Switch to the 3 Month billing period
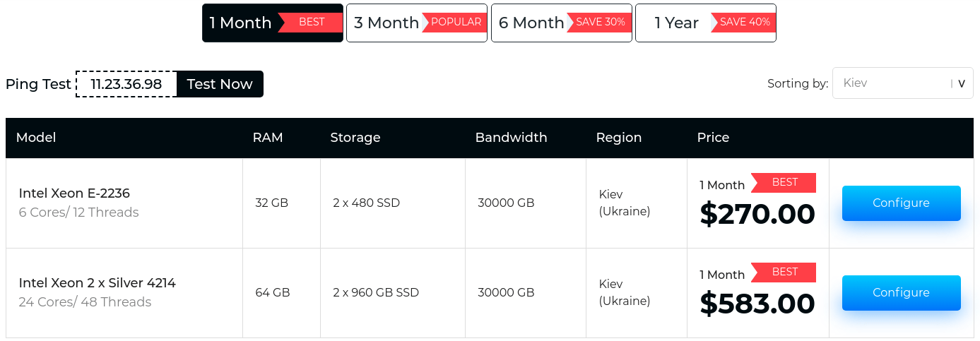 (417, 23)
